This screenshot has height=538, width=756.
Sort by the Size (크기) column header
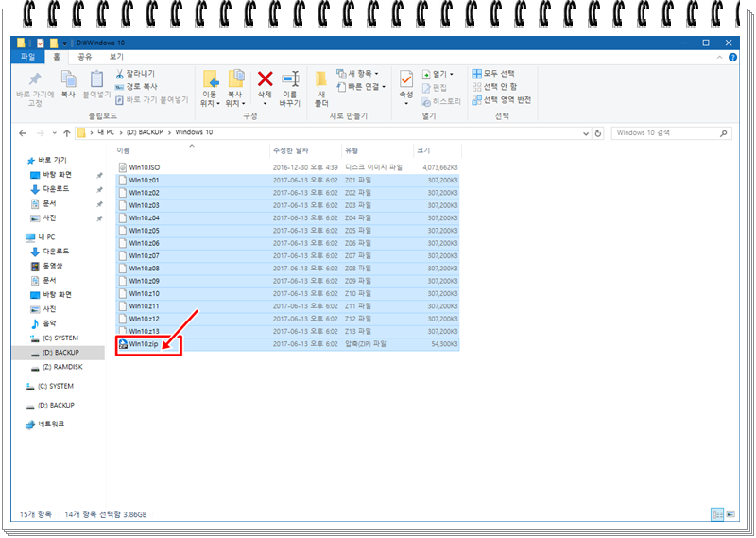(x=438, y=150)
